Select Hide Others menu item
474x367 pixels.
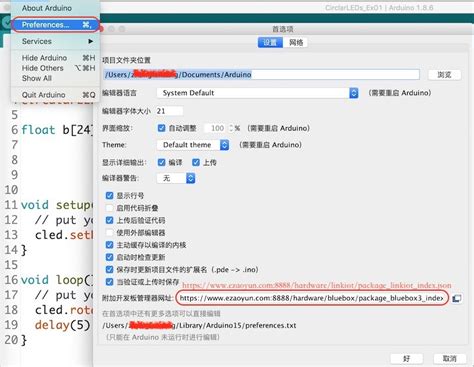pos(56,68)
